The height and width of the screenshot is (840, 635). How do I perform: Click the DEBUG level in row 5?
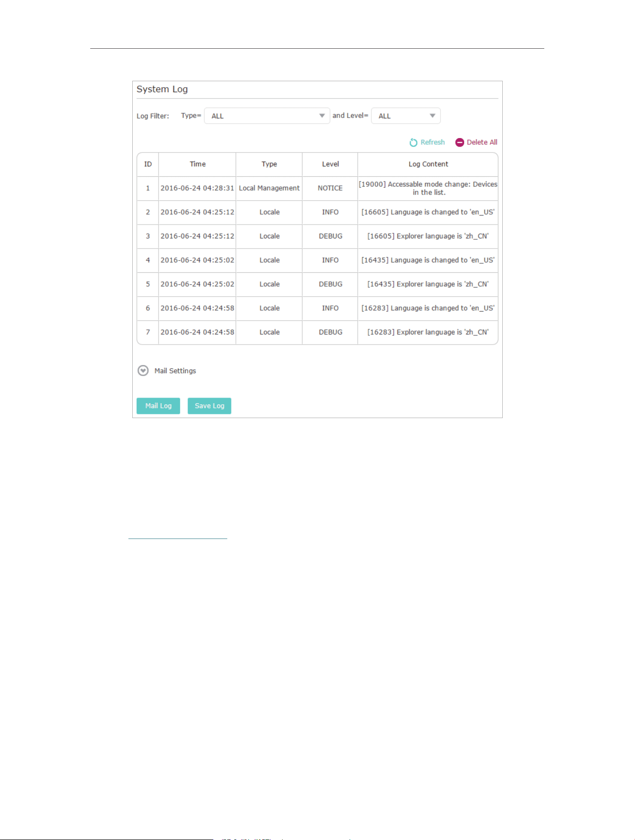(x=330, y=284)
